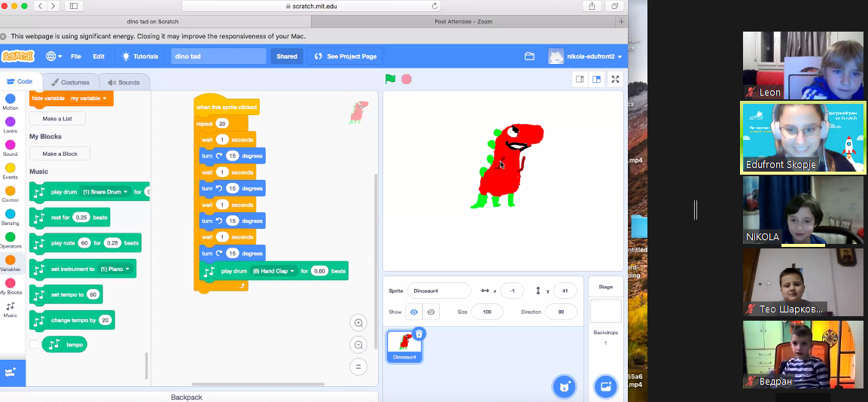868x402 pixels.
Task: Switch to the Costumes tab
Action: pyautogui.click(x=70, y=82)
